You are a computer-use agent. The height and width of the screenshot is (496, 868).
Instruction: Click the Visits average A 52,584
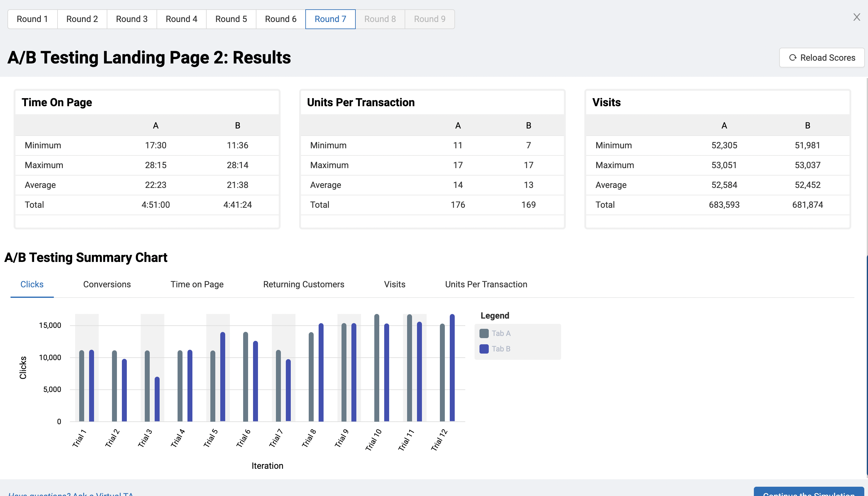[x=724, y=185]
